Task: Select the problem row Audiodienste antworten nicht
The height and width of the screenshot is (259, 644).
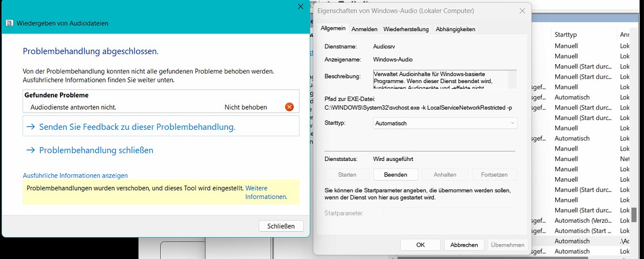Action: pyautogui.click(x=161, y=107)
